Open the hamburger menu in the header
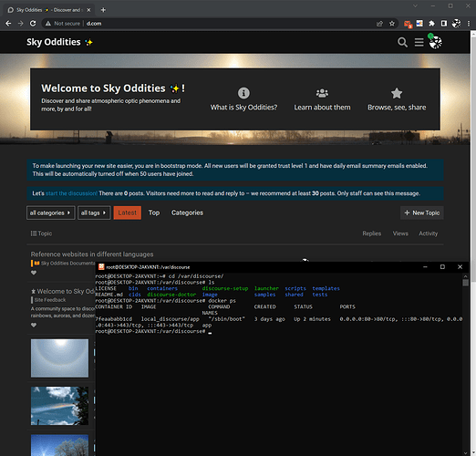Screen dimensions: 476x456 coord(419,42)
